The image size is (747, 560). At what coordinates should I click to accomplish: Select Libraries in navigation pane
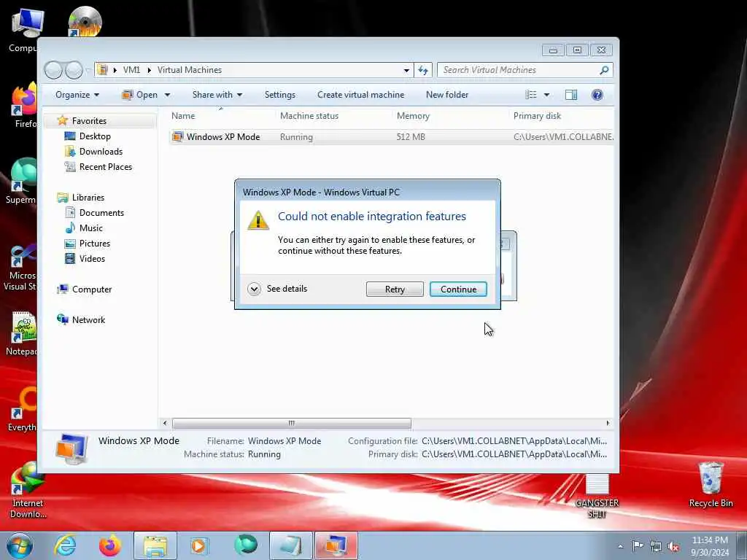pyautogui.click(x=88, y=197)
